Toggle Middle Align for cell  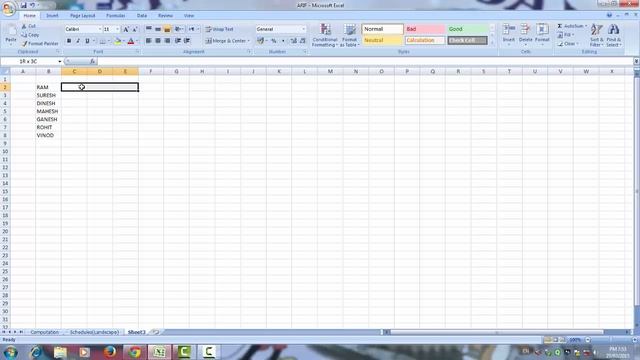[158, 29]
